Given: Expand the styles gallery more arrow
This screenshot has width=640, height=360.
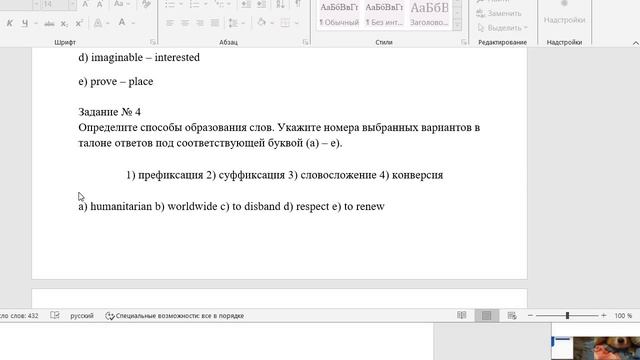Looking at the screenshot, I should [457, 25].
